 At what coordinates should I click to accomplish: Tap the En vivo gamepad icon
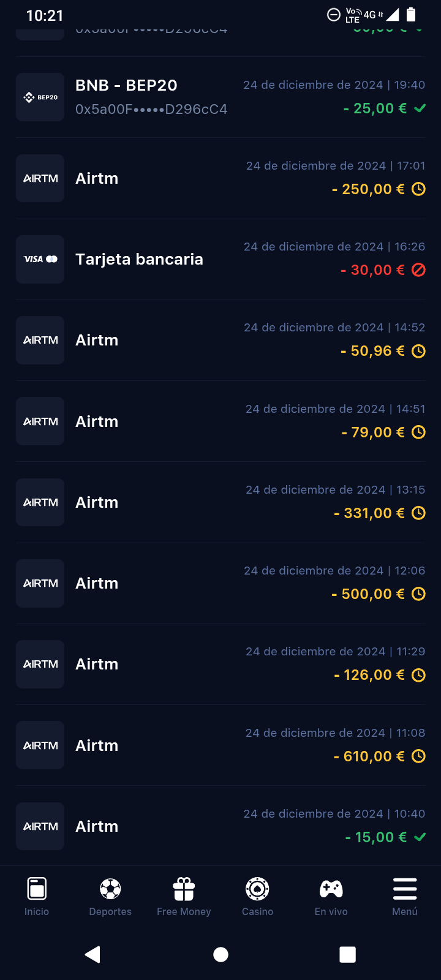click(331, 889)
